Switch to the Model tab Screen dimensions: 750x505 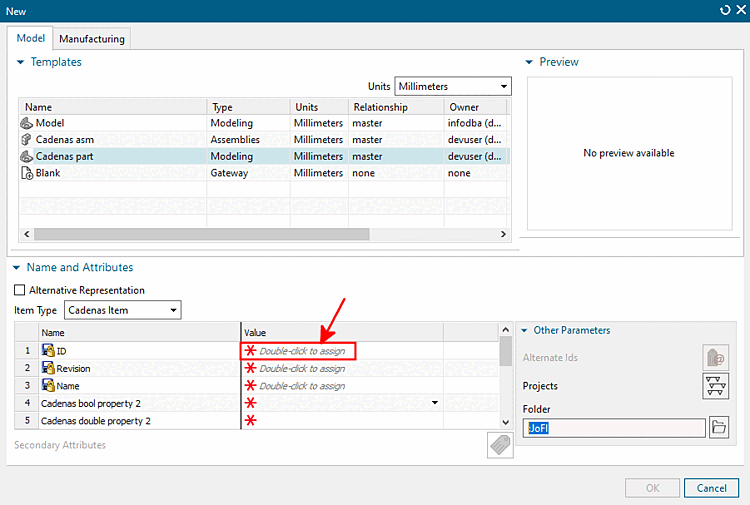tap(31, 38)
